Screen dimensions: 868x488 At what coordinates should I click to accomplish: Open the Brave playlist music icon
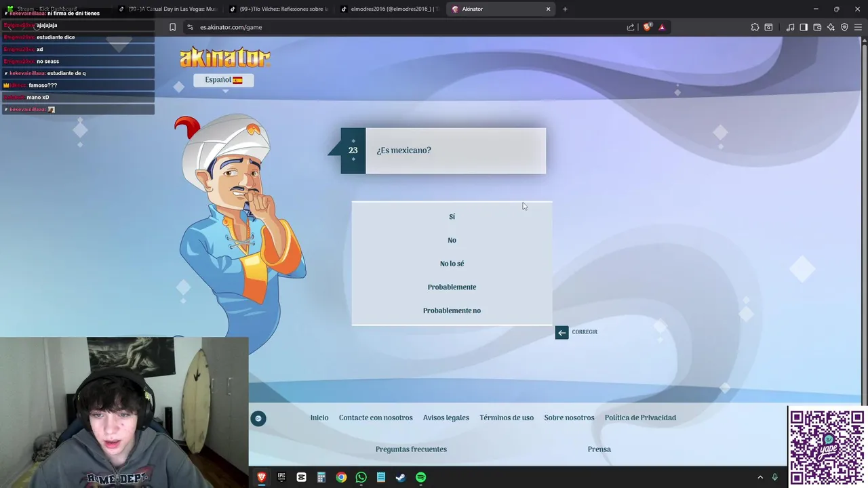tap(790, 27)
